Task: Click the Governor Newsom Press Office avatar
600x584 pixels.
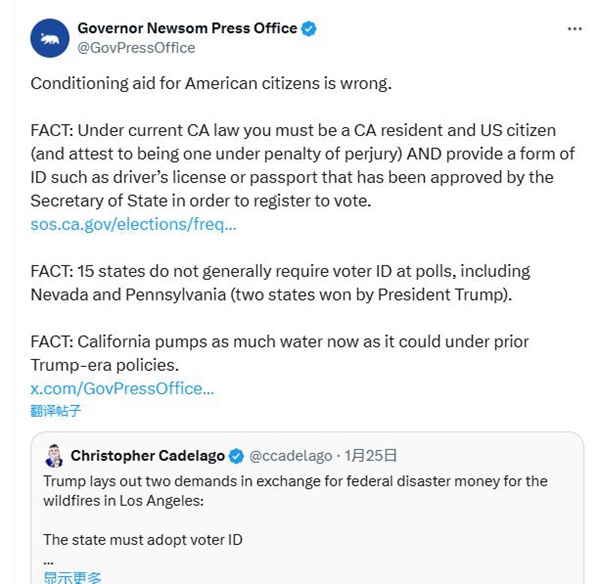Action: 48,38
